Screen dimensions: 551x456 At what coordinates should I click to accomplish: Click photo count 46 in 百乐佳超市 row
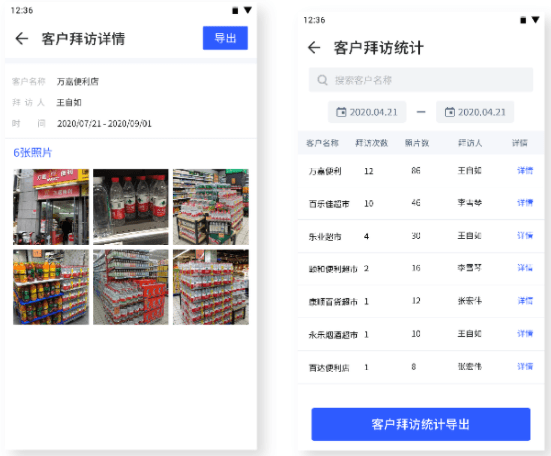pos(416,203)
